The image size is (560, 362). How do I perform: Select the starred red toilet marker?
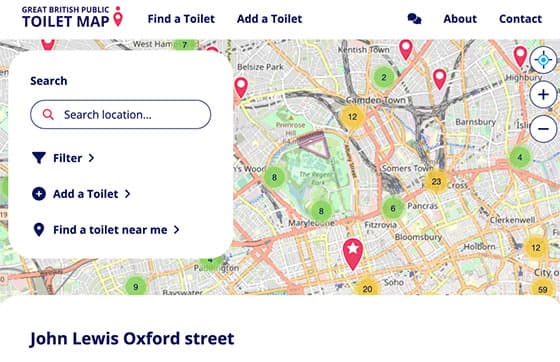(x=353, y=254)
